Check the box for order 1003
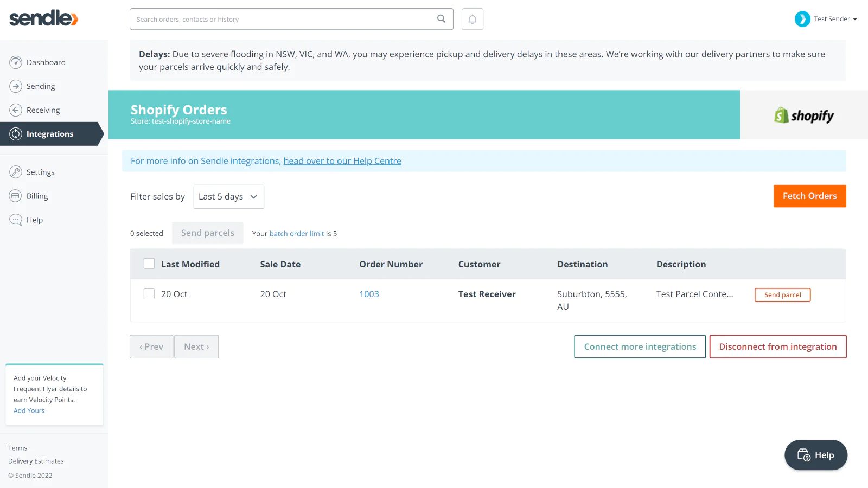Image resolution: width=868 pixels, height=488 pixels. coord(149,294)
